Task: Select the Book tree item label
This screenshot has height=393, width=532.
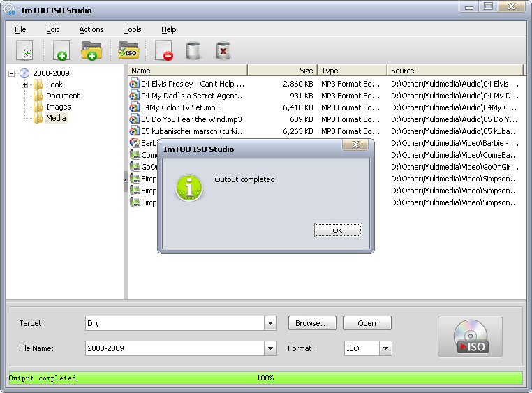Action: [x=54, y=84]
